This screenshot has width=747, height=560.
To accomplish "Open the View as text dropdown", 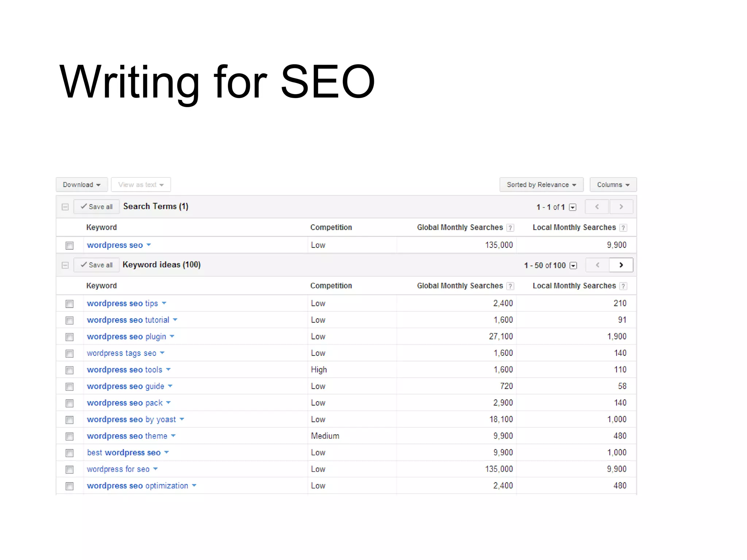I will click(x=141, y=184).
